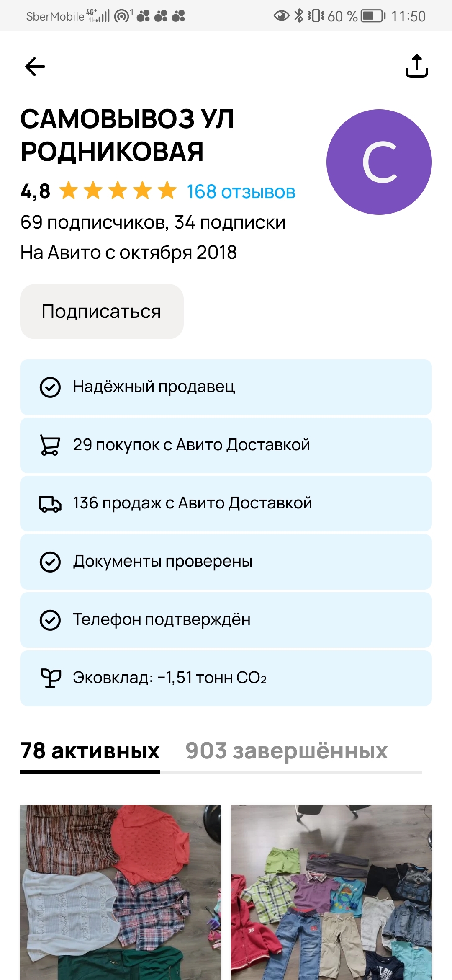Tap the delivery truck sales icon
452x980 pixels.
(x=50, y=503)
